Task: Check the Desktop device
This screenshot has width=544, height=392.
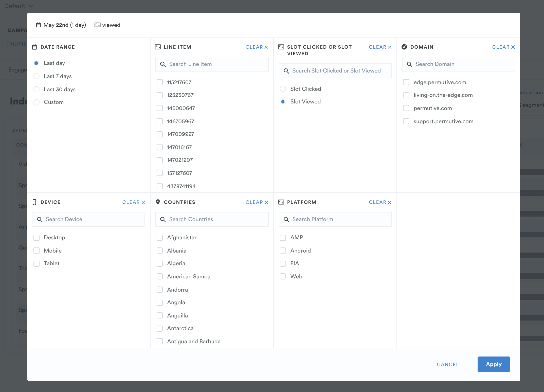Action: coord(37,238)
